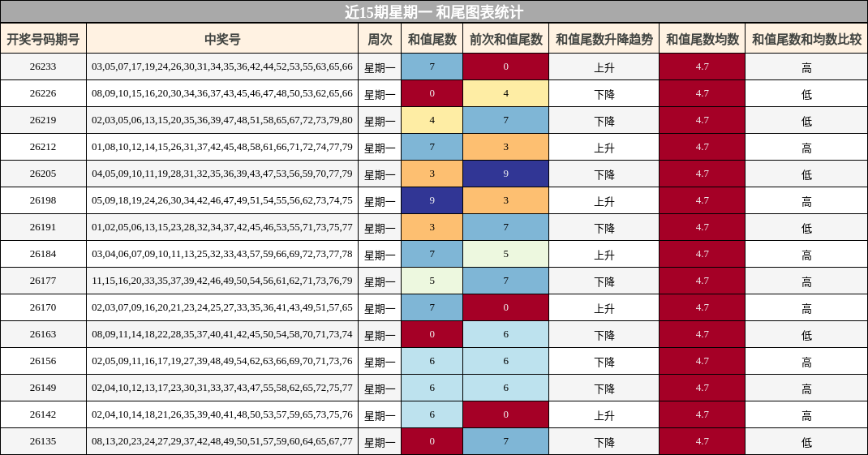
Task: Click 前次和值尾数 cell 5 in row 26184
Action: point(506,254)
